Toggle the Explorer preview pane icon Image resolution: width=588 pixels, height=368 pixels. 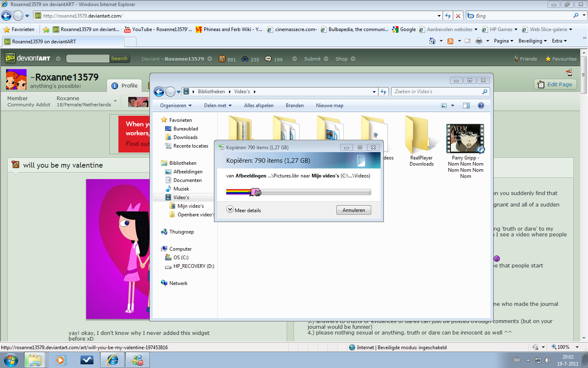coord(466,105)
